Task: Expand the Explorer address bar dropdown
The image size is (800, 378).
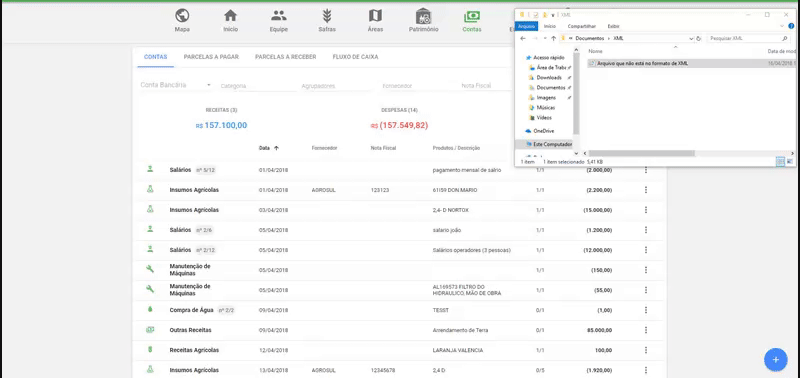Action: pos(691,38)
